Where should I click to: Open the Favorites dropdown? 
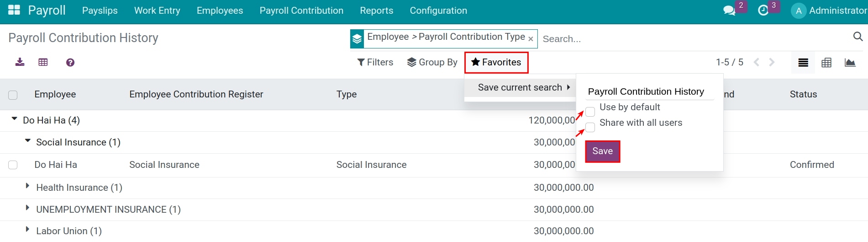coord(496,62)
